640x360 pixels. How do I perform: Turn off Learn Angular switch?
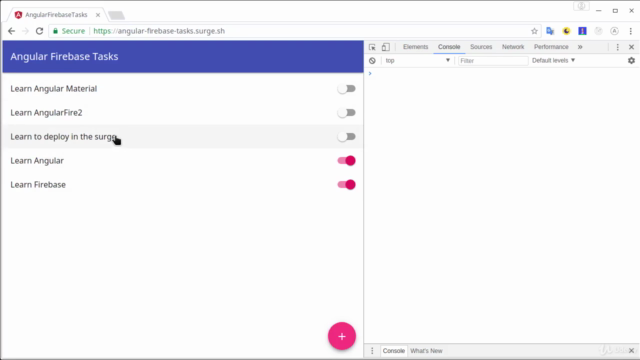pos(347,160)
